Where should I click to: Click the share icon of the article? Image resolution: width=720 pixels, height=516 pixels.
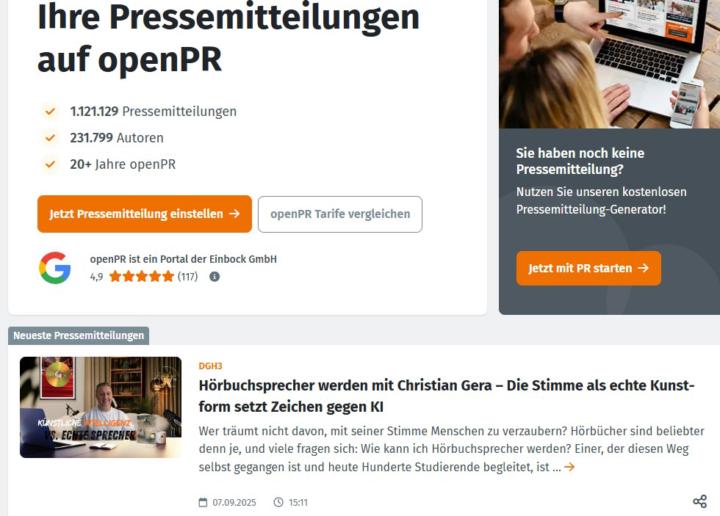[700, 501]
